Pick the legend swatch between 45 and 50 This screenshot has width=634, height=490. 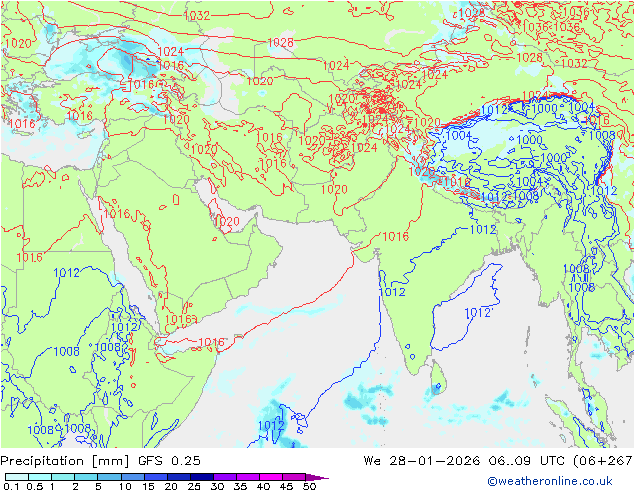(294, 477)
